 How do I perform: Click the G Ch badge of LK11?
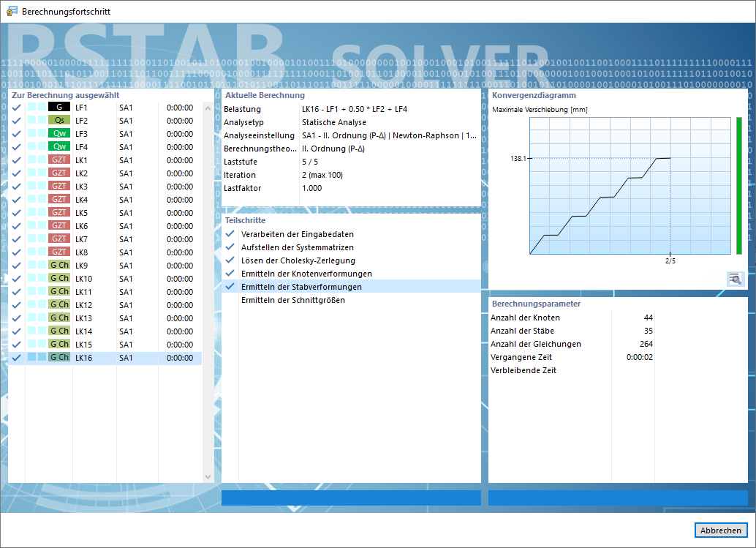click(x=59, y=291)
